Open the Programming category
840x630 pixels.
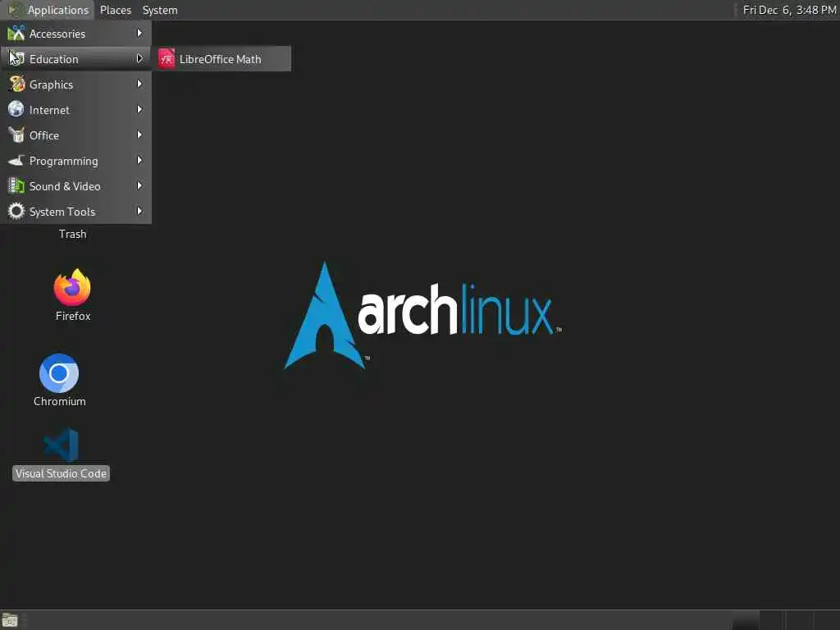click(x=76, y=161)
